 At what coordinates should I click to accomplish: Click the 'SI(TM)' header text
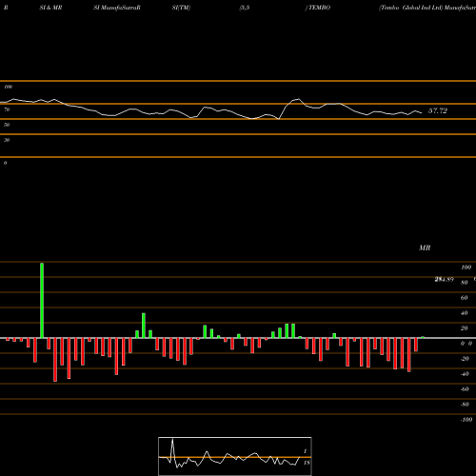[181, 8]
